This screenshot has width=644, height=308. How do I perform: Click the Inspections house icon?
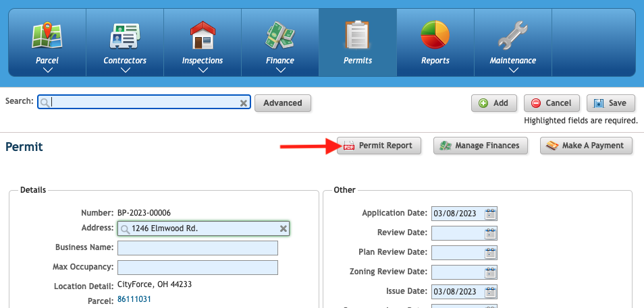[x=203, y=35]
